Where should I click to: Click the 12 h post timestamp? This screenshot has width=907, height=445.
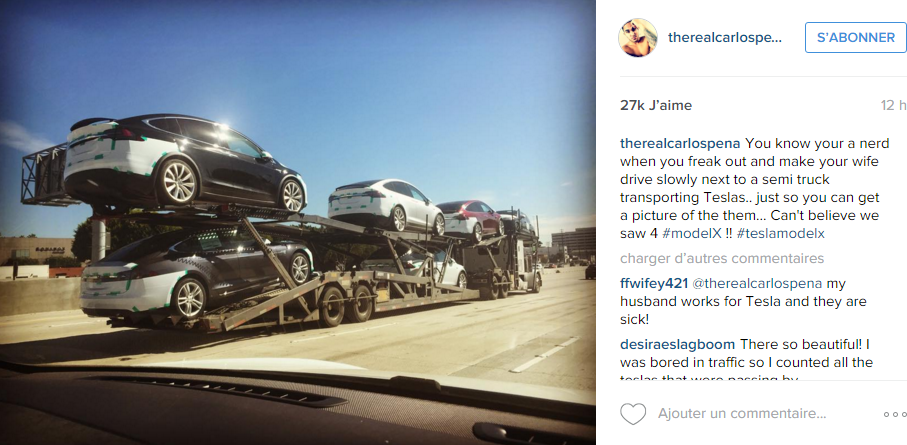894,105
